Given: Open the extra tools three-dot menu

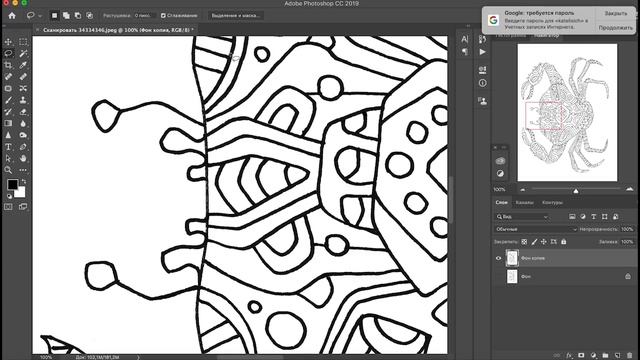Looking at the screenshot, I should pyautogui.click(x=23, y=170).
